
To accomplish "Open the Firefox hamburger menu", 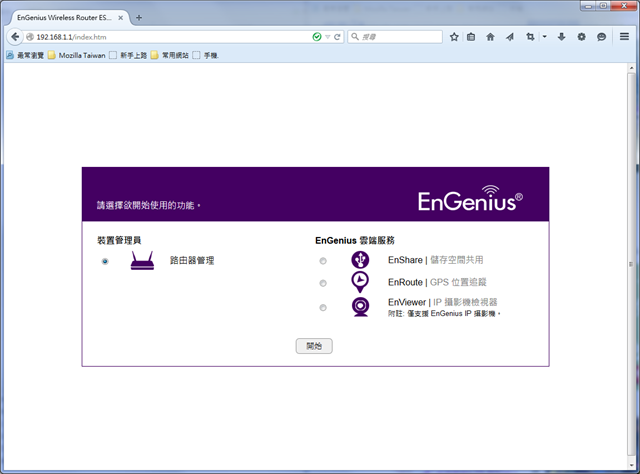I will tap(624, 37).
